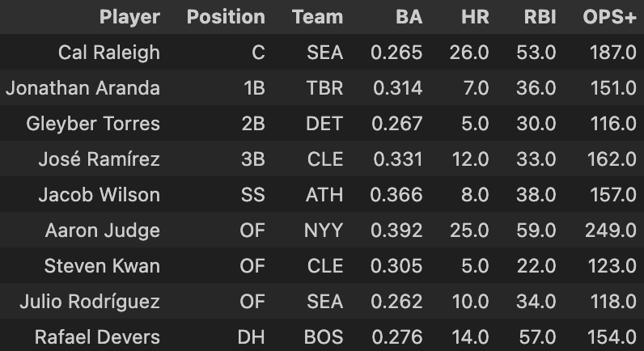Image resolution: width=644 pixels, height=351 pixels.
Task: Click the Cal Raleigh player cell
Action: 109,53
